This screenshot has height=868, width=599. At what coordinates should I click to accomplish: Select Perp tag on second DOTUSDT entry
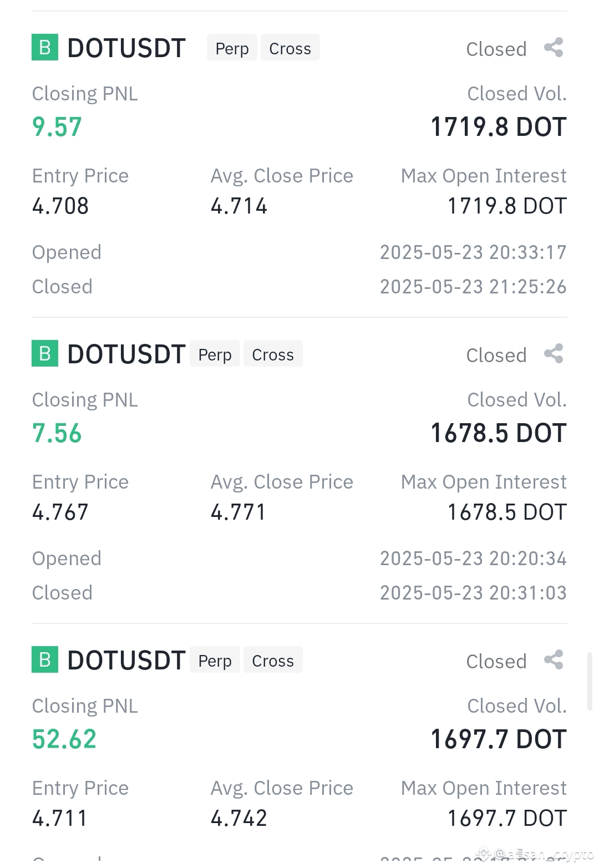coord(215,354)
